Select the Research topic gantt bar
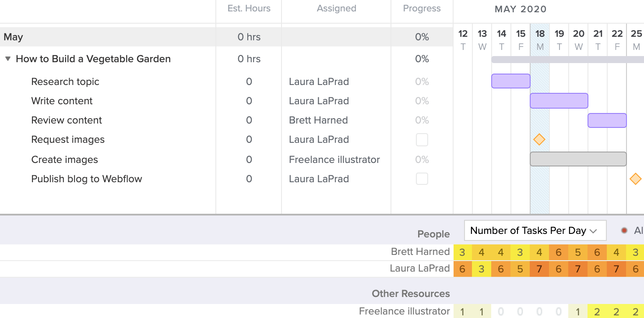644x318 pixels. (510, 81)
